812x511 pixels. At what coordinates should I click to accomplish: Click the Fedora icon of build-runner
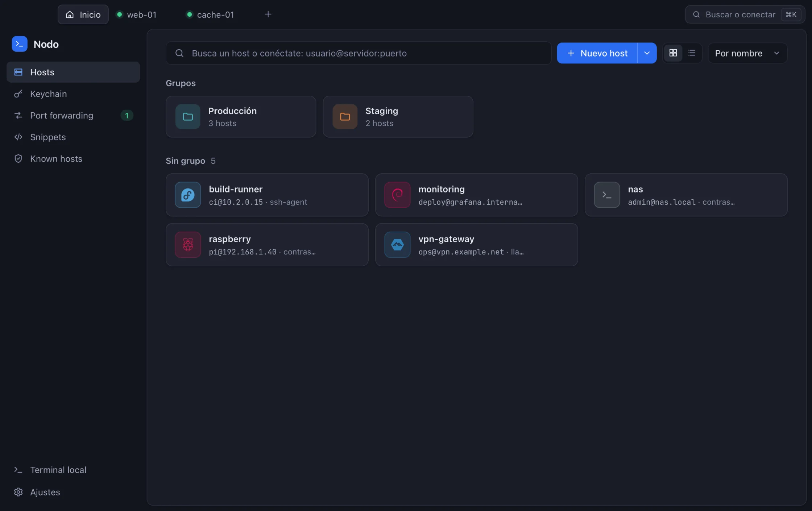click(x=188, y=195)
